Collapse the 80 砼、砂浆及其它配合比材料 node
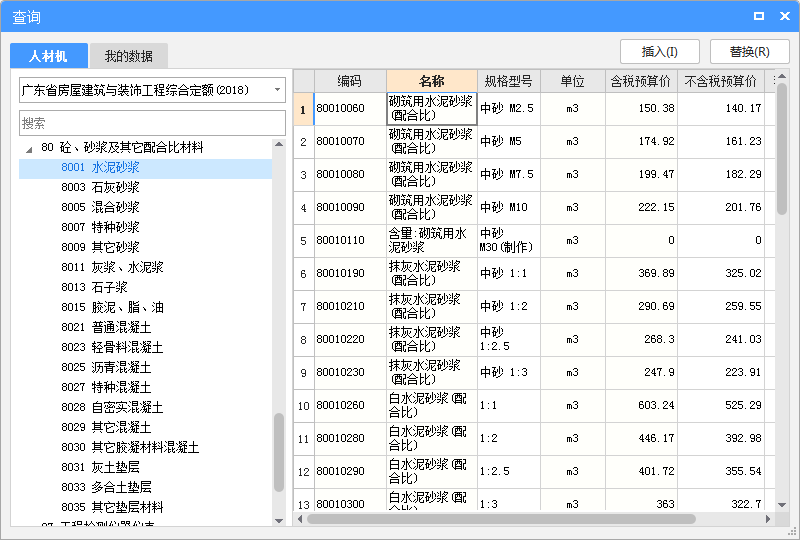 tap(29, 149)
